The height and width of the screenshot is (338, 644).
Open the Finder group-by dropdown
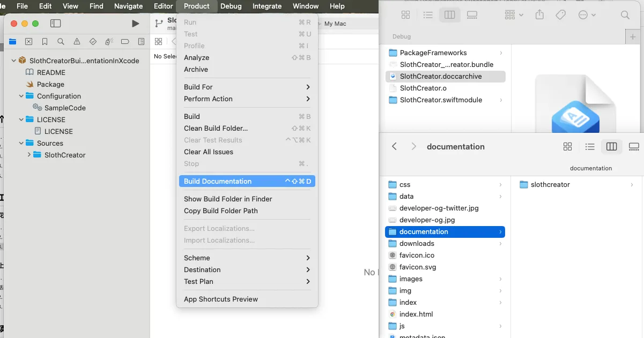[x=513, y=15]
